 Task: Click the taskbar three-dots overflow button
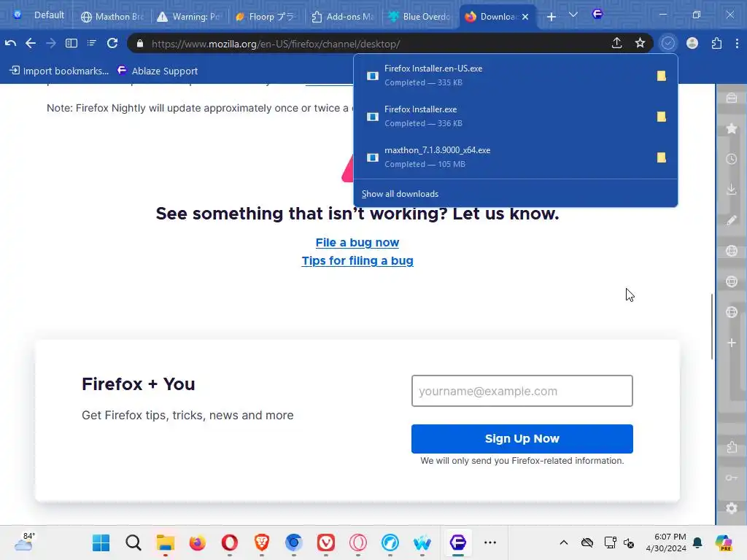[x=490, y=542]
